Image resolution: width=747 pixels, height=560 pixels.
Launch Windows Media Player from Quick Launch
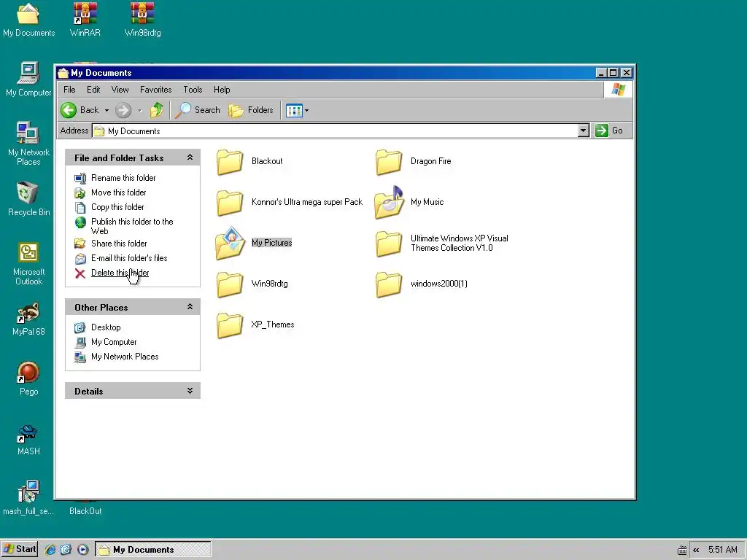click(82, 550)
